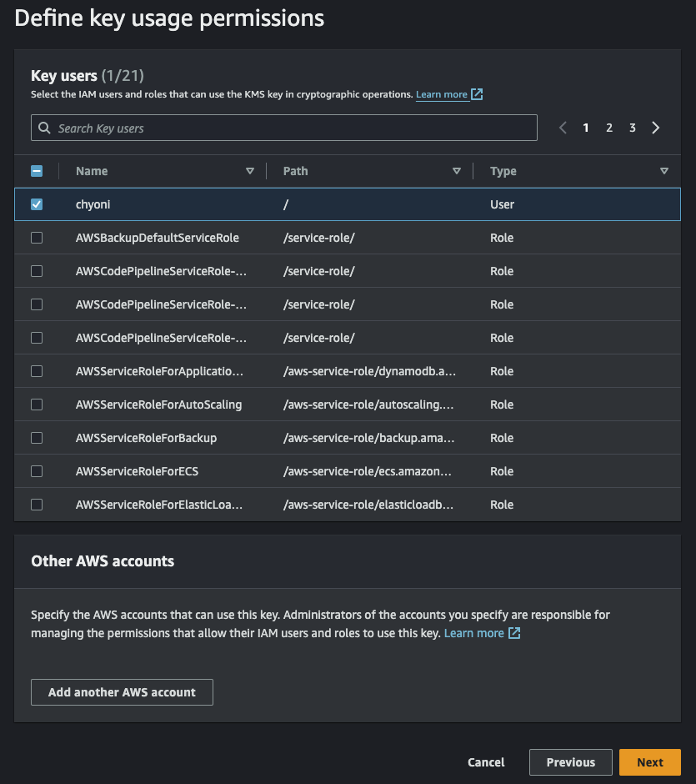Check the AWSServiceRoleForElasticLoa… checkbox
The height and width of the screenshot is (784, 696).
(x=37, y=505)
